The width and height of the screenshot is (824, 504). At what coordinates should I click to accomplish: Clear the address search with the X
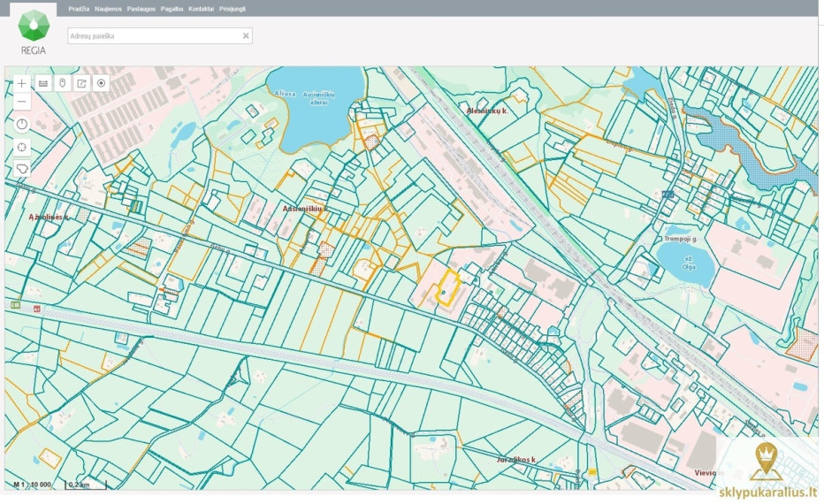point(246,35)
